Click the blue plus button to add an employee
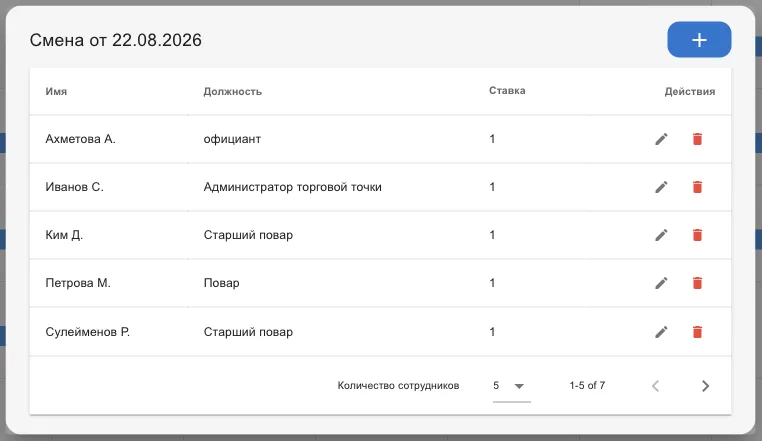The image size is (762, 441). [x=699, y=39]
